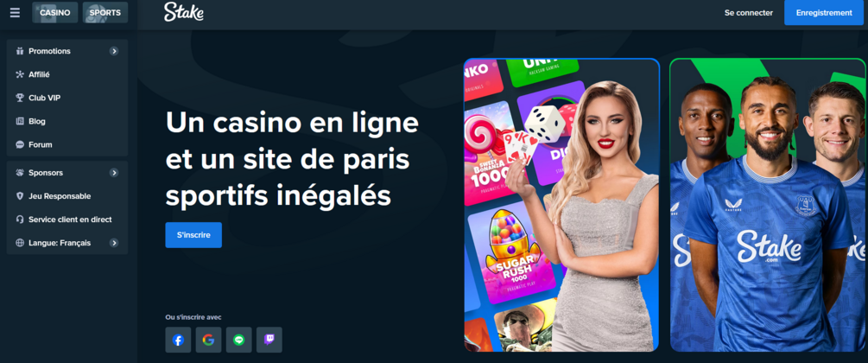Click the Stake logo in the header
868x363 pixels.
coord(184,11)
